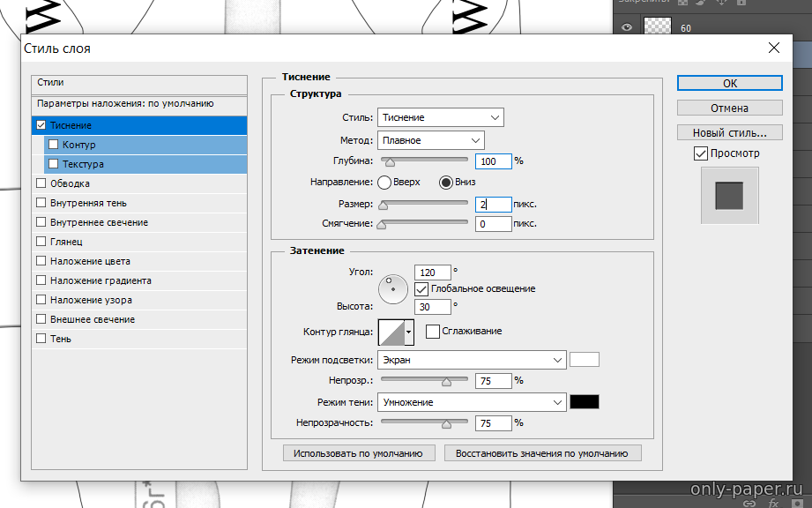The image size is (812, 508).
Task: Click the add layer mask icon
Action: pos(798,503)
